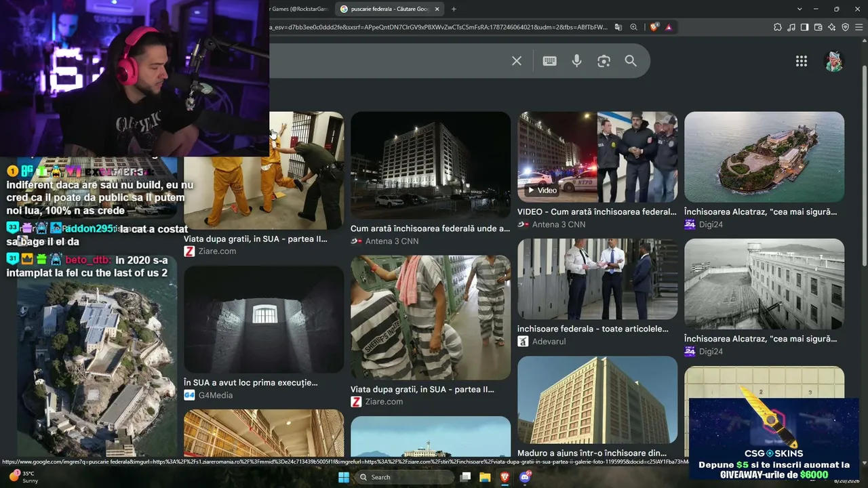Image resolution: width=868 pixels, height=488 pixels.
Task: Open the tan prison tower image
Action: pos(597,400)
